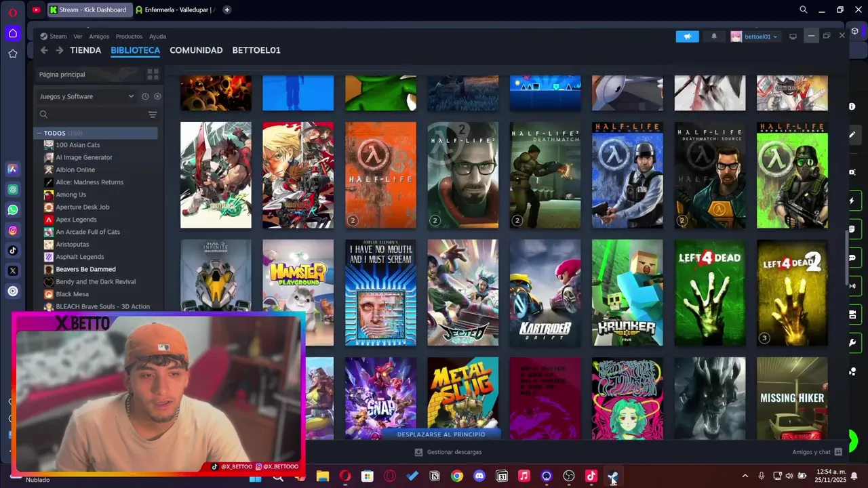Sort by recent activity clock icon

[x=145, y=96]
